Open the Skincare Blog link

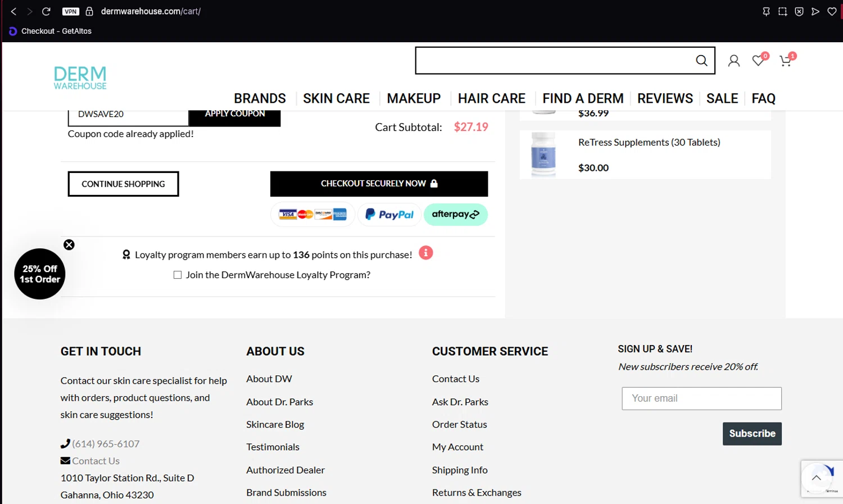(275, 425)
